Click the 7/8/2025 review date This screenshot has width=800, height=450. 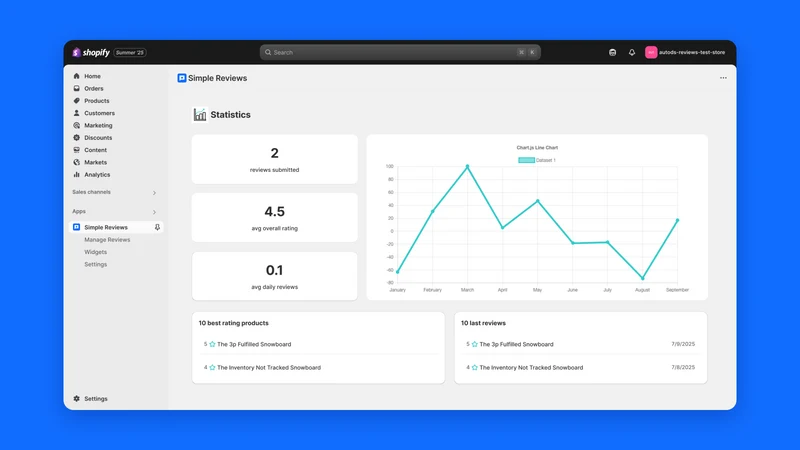tap(683, 367)
